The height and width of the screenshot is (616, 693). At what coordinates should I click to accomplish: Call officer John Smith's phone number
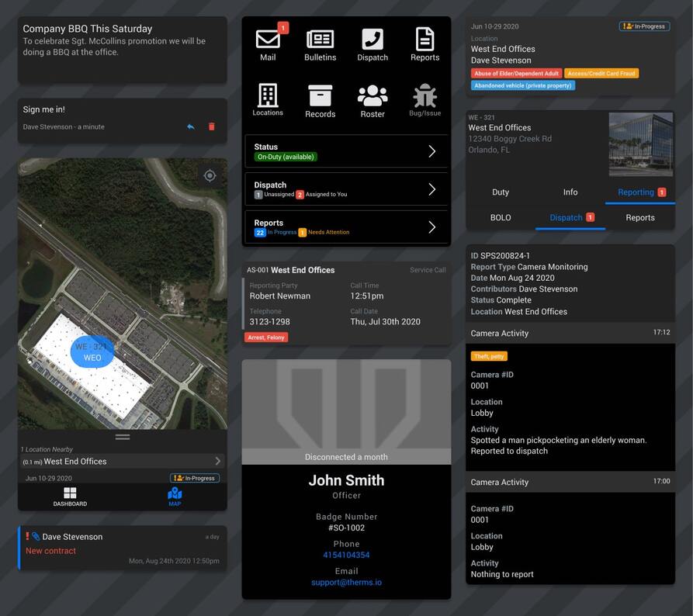pos(346,554)
